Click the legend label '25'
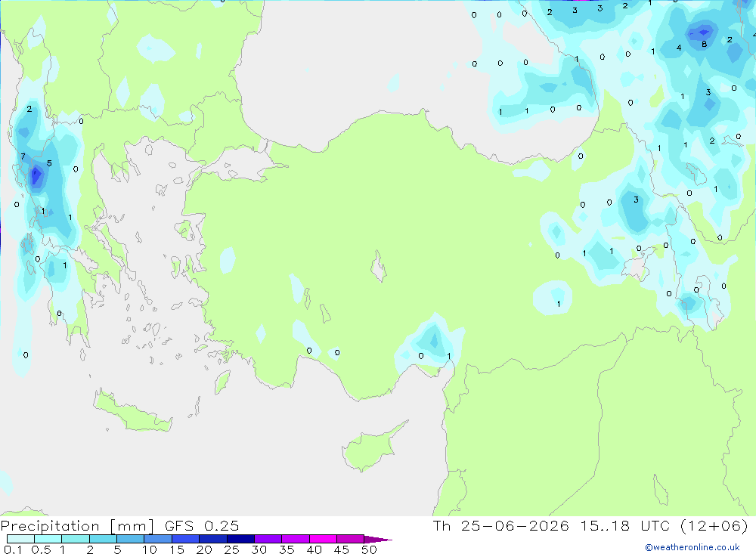The height and width of the screenshot is (554, 756). click(x=231, y=549)
